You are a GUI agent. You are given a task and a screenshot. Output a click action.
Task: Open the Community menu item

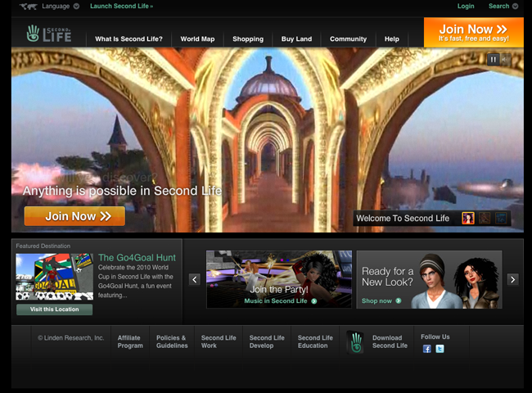point(348,39)
